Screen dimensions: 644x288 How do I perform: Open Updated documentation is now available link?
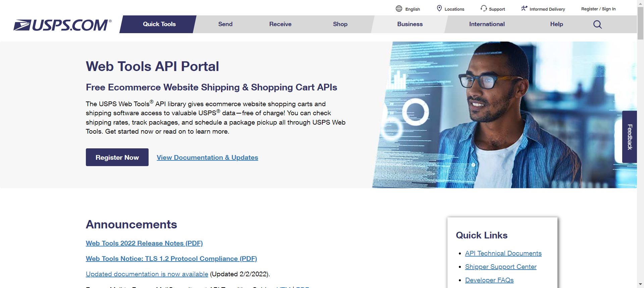pos(147,274)
